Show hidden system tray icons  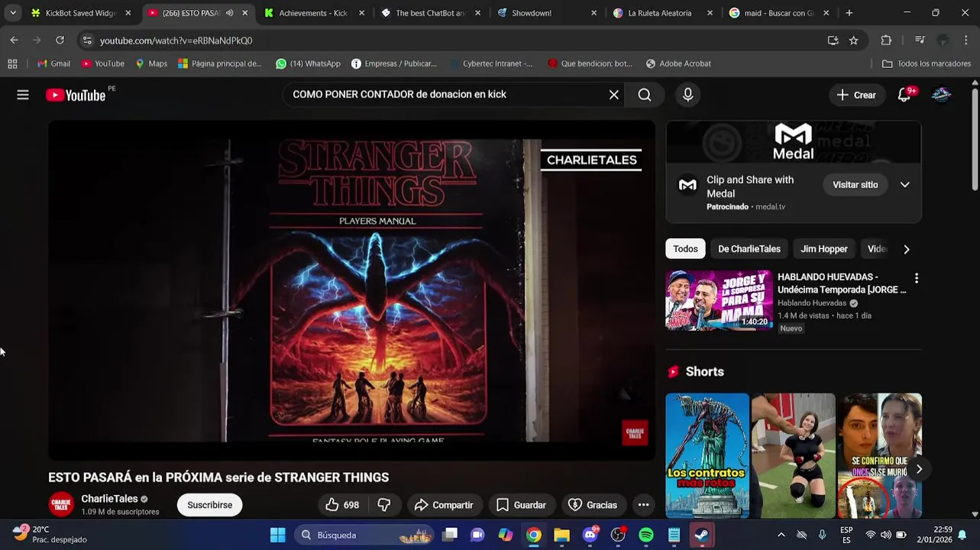tap(781, 535)
